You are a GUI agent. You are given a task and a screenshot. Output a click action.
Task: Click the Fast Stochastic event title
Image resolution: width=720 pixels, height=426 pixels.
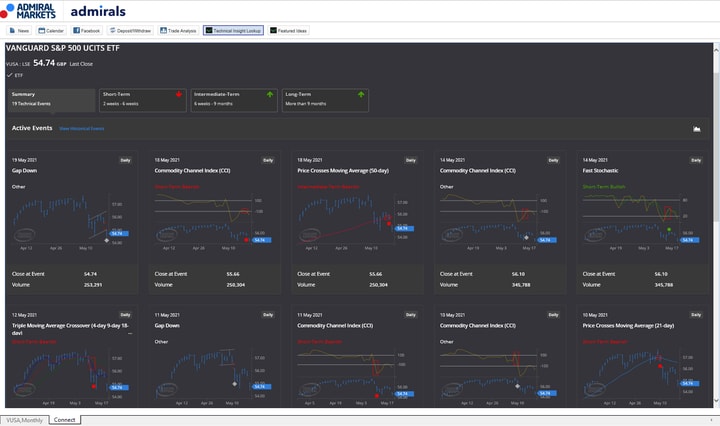pos(600,171)
